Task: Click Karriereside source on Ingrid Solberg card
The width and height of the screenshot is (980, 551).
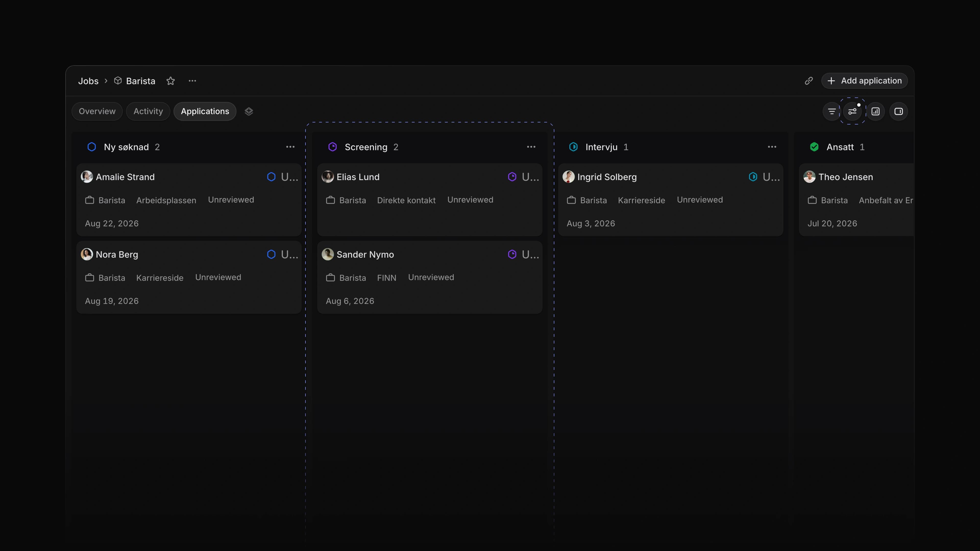Action: coord(641,201)
